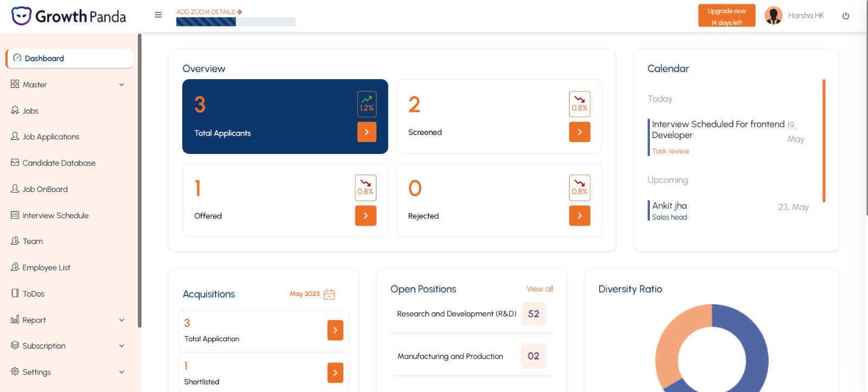
Task: Click the power logout icon
Action: [846, 16]
